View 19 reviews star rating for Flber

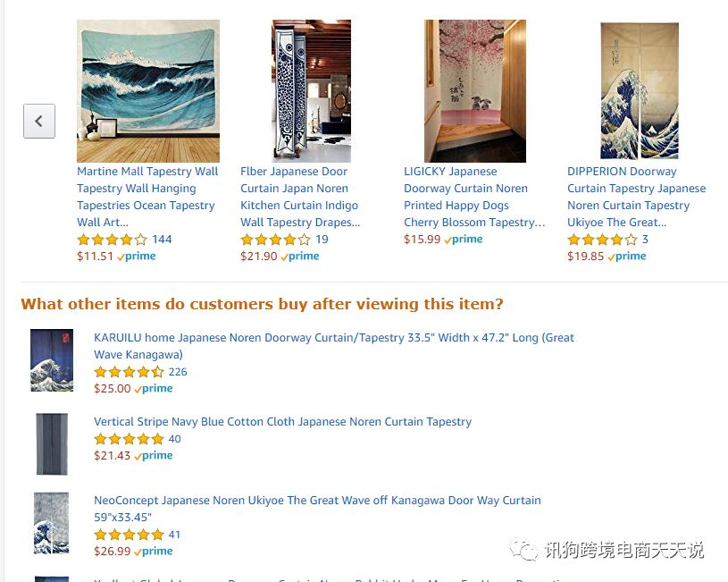click(x=275, y=240)
